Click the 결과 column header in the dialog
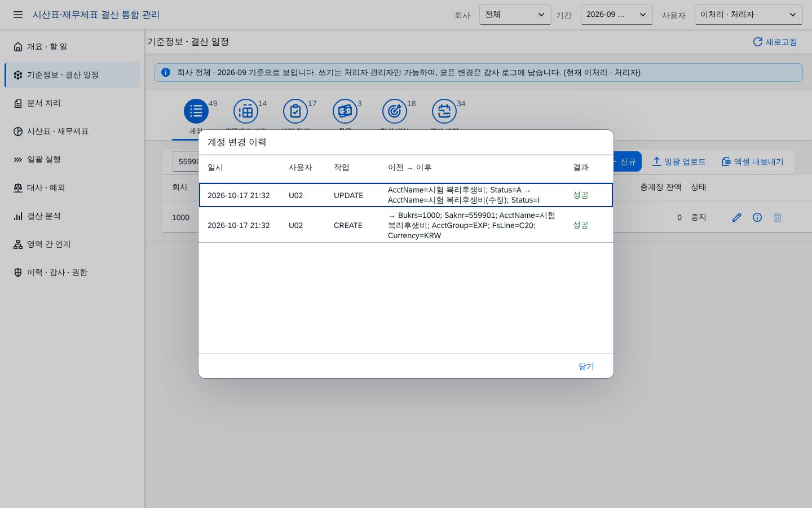Viewport: 812px width, 508px height. click(x=581, y=168)
